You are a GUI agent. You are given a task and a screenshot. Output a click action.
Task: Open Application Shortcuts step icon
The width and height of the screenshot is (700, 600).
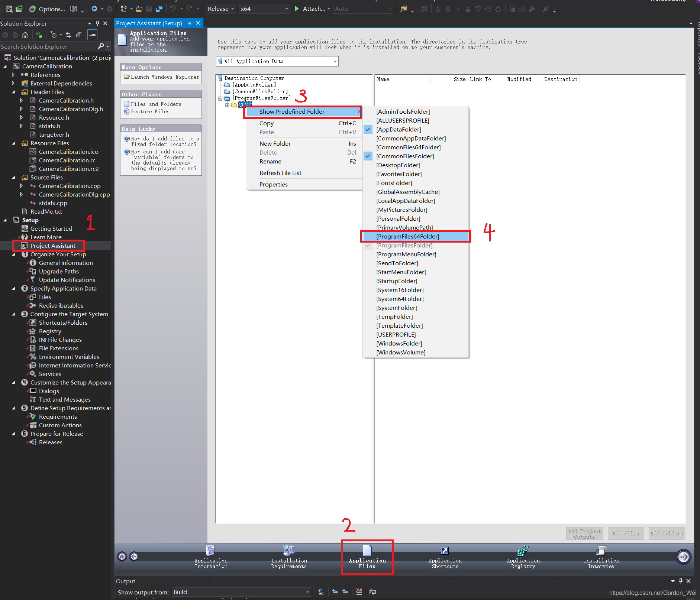(x=445, y=551)
